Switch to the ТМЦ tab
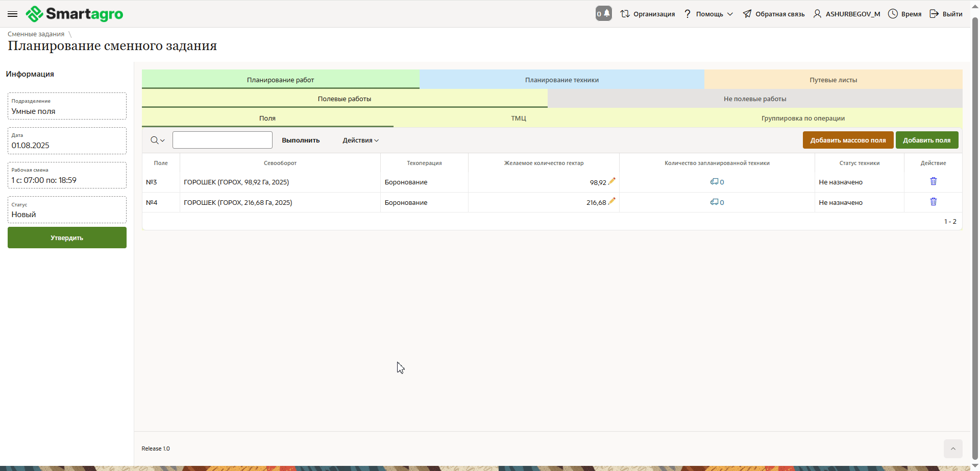This screenshot has width=980, height=471. (518, 118)
